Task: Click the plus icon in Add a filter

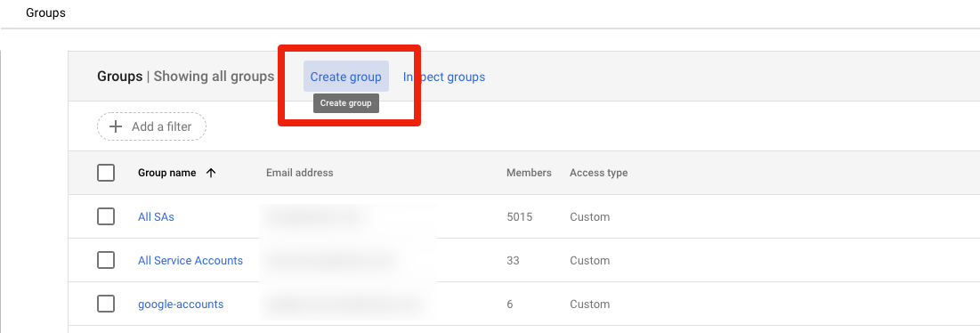Action: pos(116,126)
